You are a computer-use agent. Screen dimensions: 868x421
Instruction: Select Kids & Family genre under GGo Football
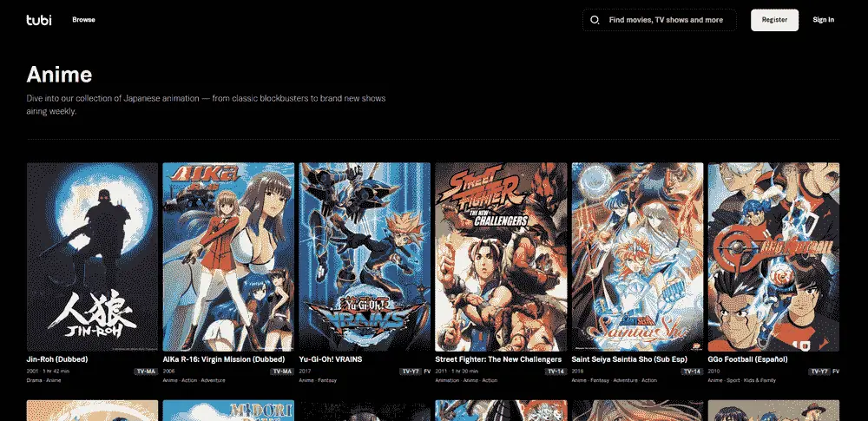click(760, 380)
